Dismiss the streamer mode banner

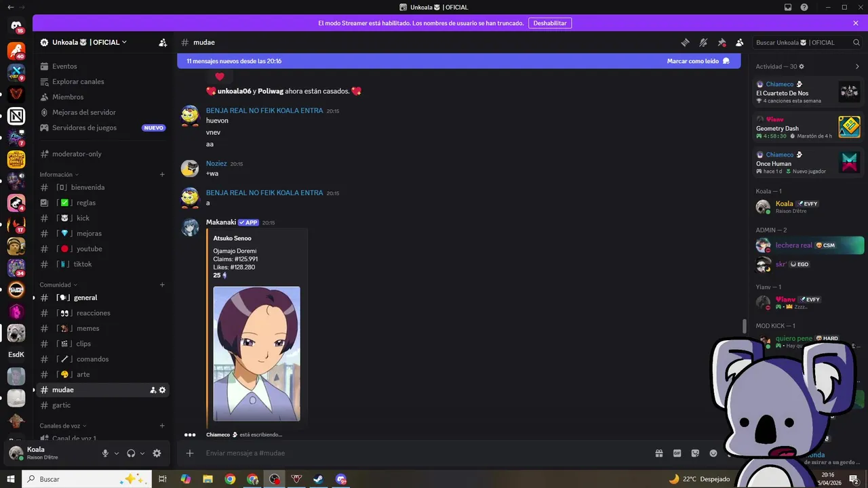tap(856, 23)
